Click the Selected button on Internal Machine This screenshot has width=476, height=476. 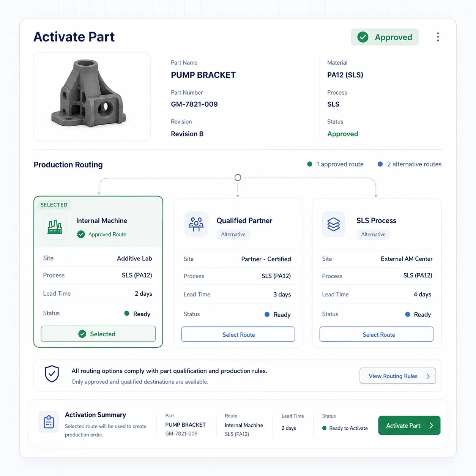click(98, 334)
